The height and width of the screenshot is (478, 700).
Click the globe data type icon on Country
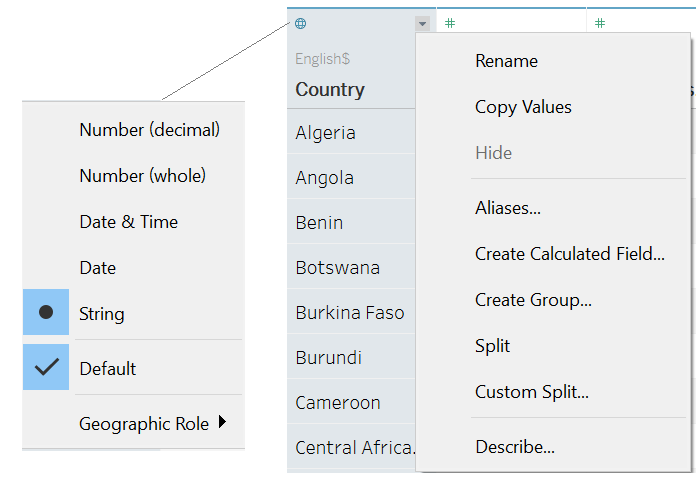click(x=301, y=23)
